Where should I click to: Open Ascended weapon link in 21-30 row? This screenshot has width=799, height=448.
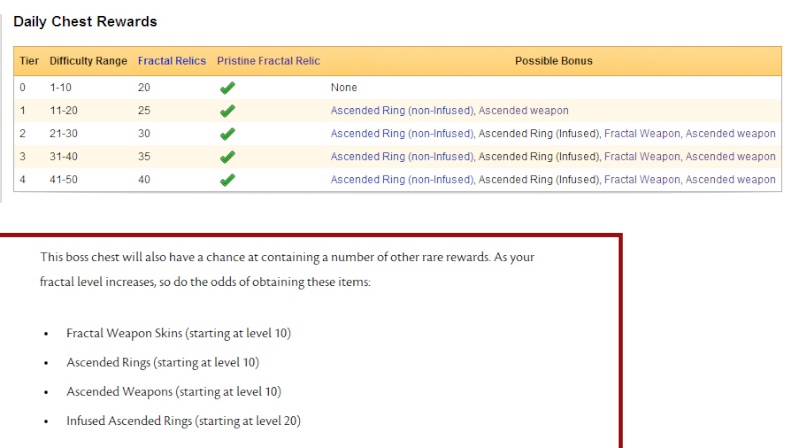pyautogui.click(x=730, y=134)
